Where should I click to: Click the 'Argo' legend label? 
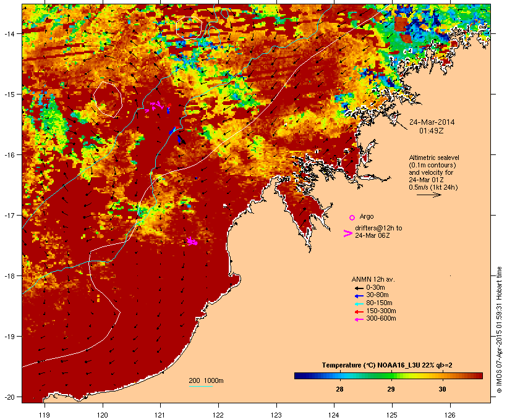coord(367,216)
